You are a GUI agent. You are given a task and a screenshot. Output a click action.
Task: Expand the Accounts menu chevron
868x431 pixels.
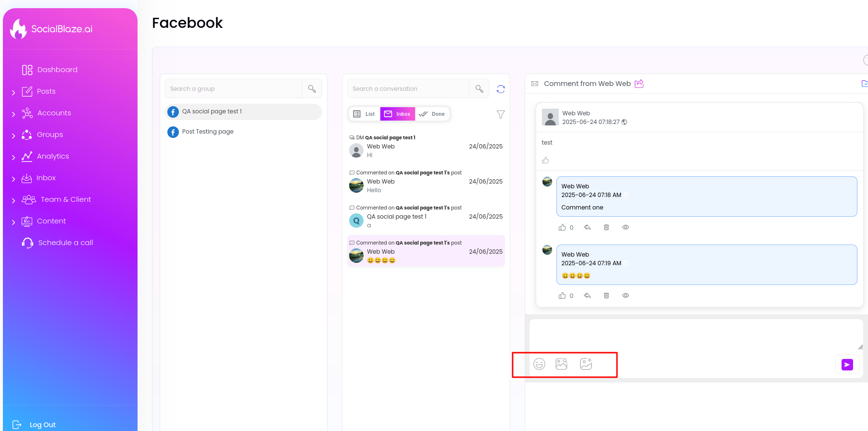pos(13,114)
